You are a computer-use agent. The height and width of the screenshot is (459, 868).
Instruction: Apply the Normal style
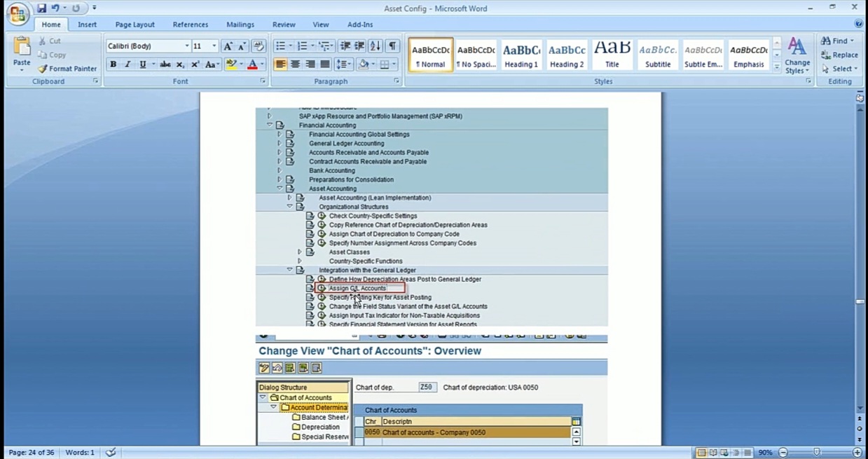pyautogui.click(x=431, y=55)
